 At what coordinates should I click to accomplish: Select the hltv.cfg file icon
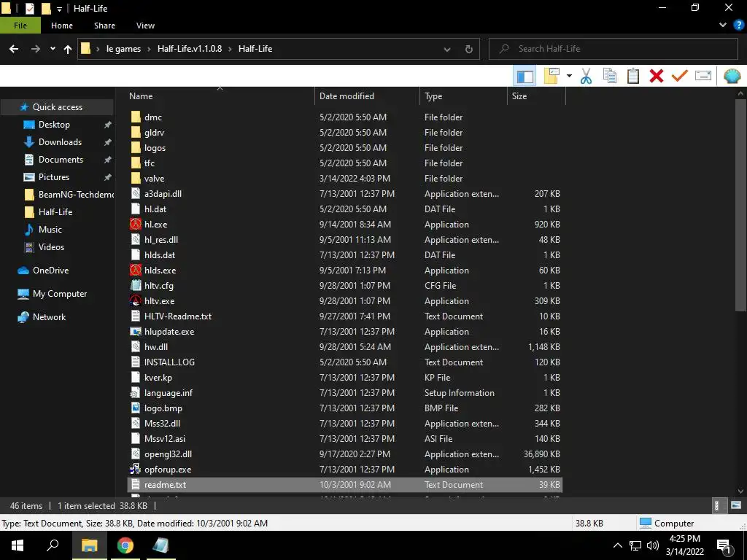[x=136, y=286]
